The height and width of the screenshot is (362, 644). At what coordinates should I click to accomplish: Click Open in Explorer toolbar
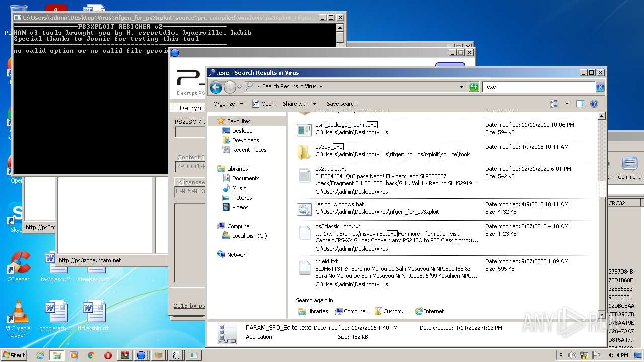[263, 104]
